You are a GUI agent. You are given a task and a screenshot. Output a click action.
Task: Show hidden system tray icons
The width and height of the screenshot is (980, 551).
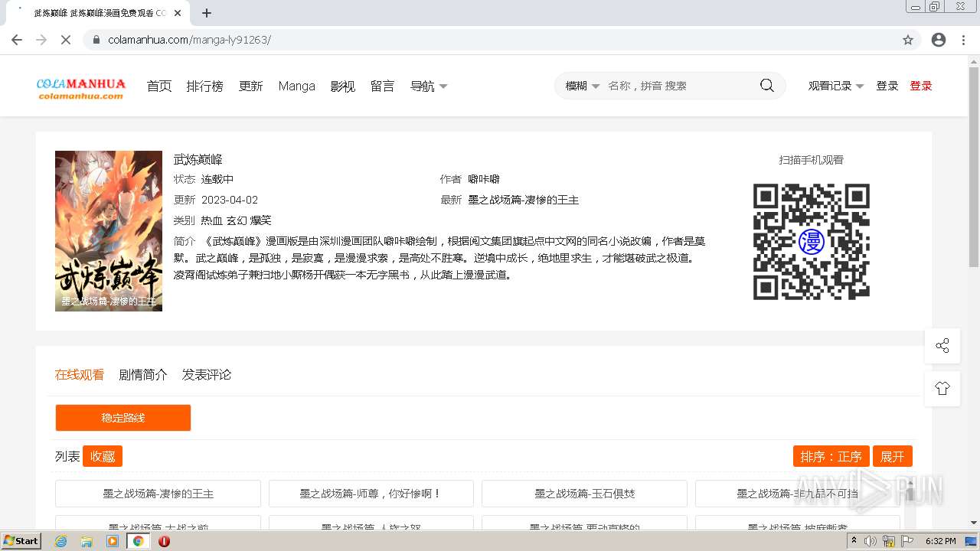pyautogui.click(x=854, y=541)
